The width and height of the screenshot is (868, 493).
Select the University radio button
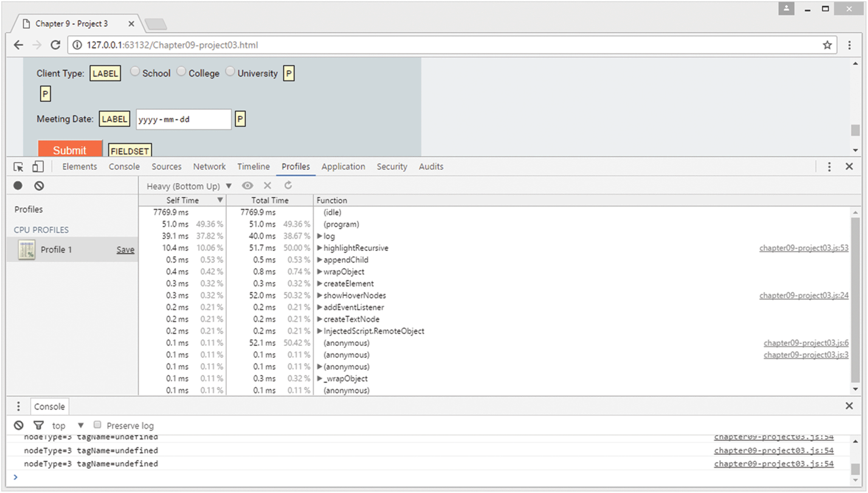click(230, 72)
